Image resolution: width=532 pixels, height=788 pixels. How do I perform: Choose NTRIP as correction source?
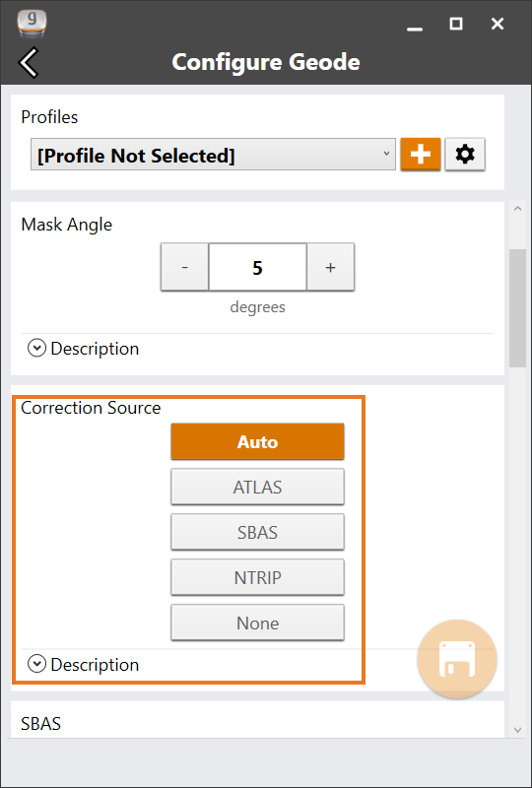click(257, 577)
